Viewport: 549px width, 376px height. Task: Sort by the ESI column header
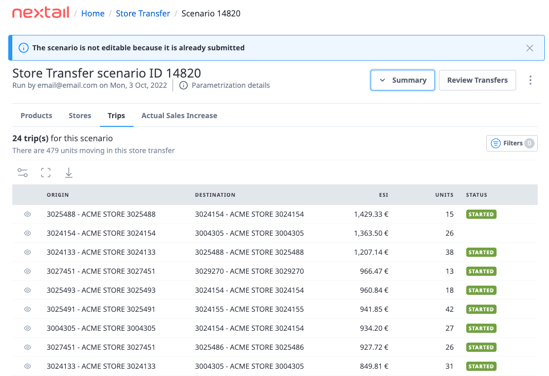[x=383, y=195]
